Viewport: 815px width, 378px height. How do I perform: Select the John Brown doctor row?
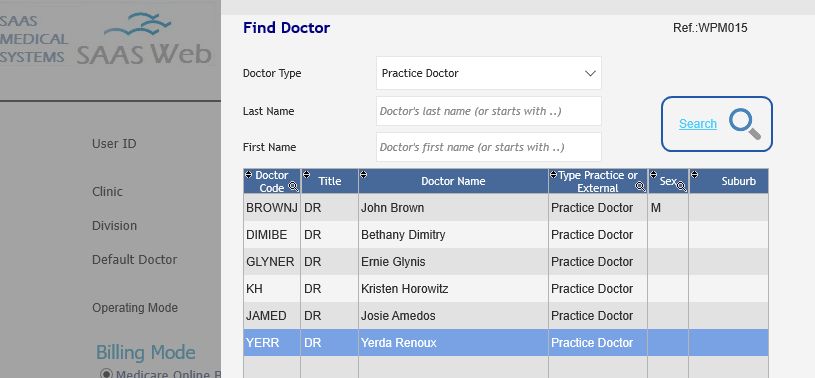[x=506, y=207]
